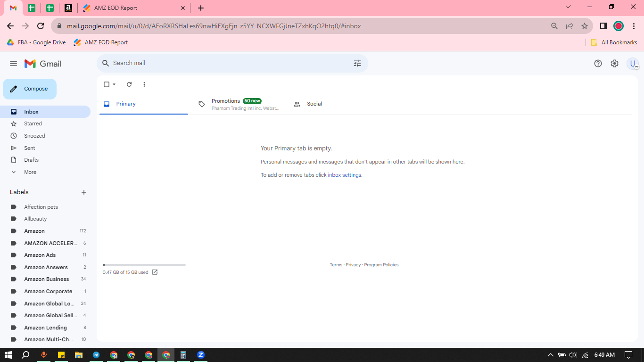The width and height of the screenshot is (644, 362).
Task: Open the Gmail main menu hamburger icon
Action: point(13,64)
